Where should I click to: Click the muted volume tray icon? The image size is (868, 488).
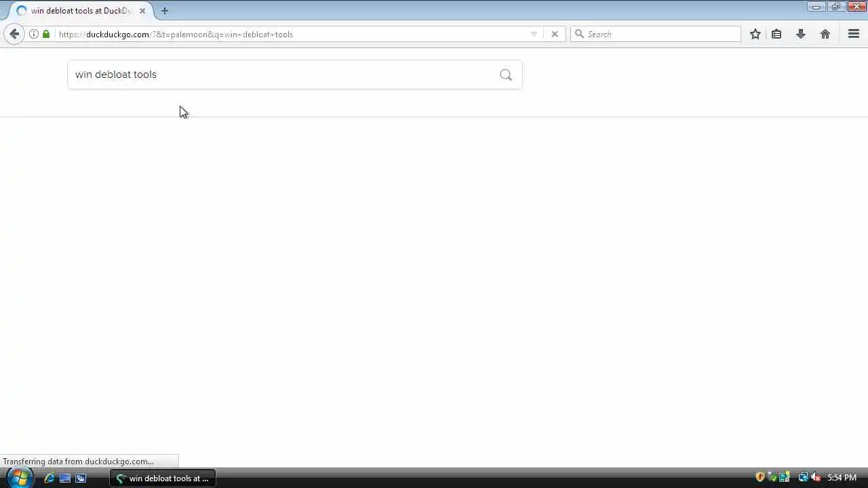[x=816, y=477]
